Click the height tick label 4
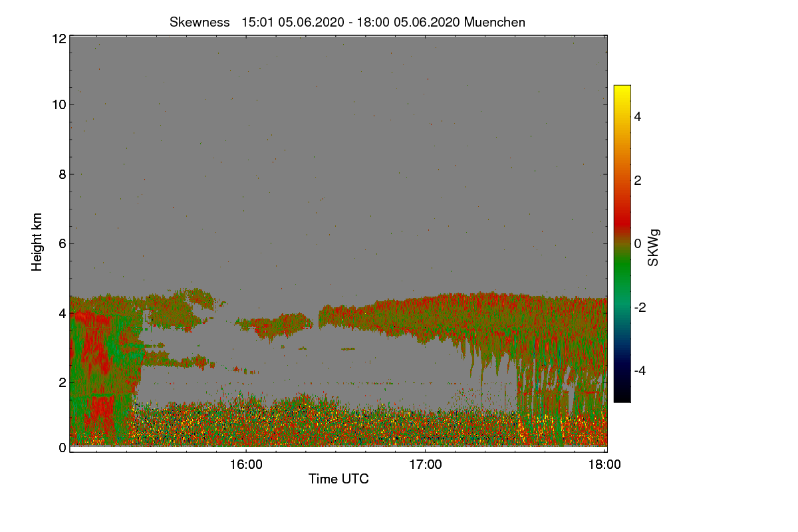Image resolution: width=798 pixels, height=532 pixels. (x=63, y=313)
